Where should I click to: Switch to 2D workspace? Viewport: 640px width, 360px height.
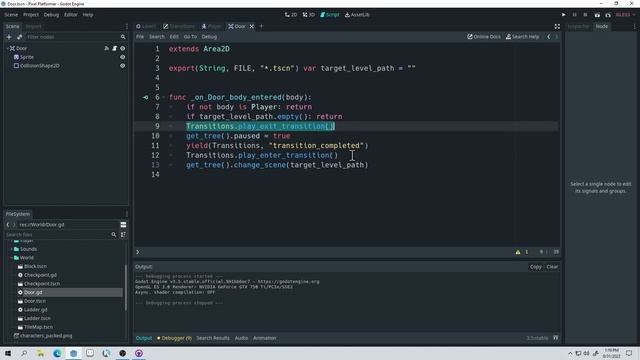click(x=291, y=15)
